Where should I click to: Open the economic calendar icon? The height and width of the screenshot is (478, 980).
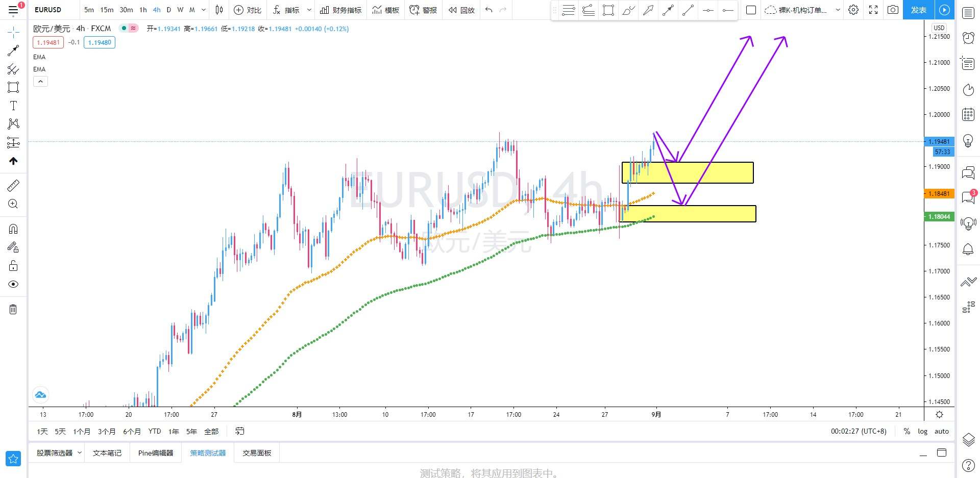(968, 114)
